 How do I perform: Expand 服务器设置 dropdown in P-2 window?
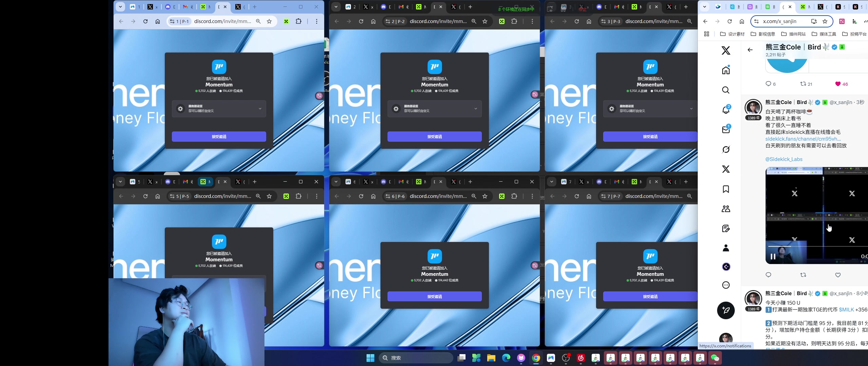435,109
